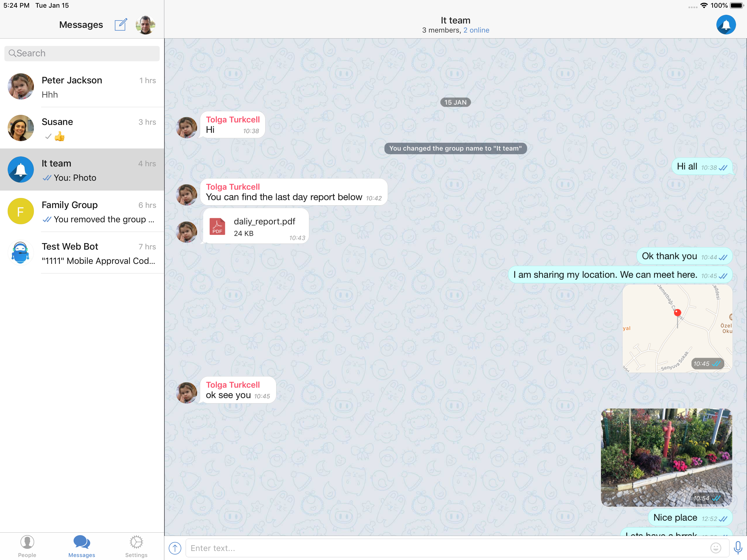Switch to the People tab
The width and height of the screenshot is (747, 560).
(27, 546)
